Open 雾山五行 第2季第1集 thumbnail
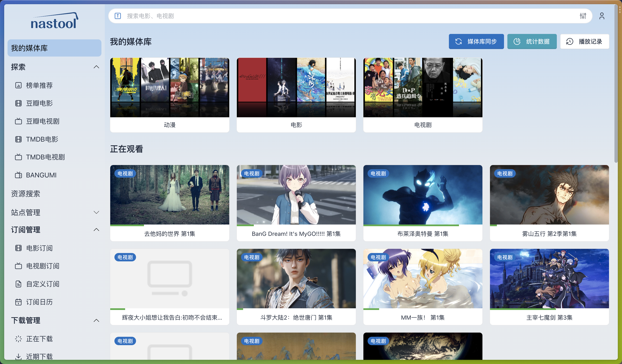This screenshot has width=622, height=364. (549, 195)
